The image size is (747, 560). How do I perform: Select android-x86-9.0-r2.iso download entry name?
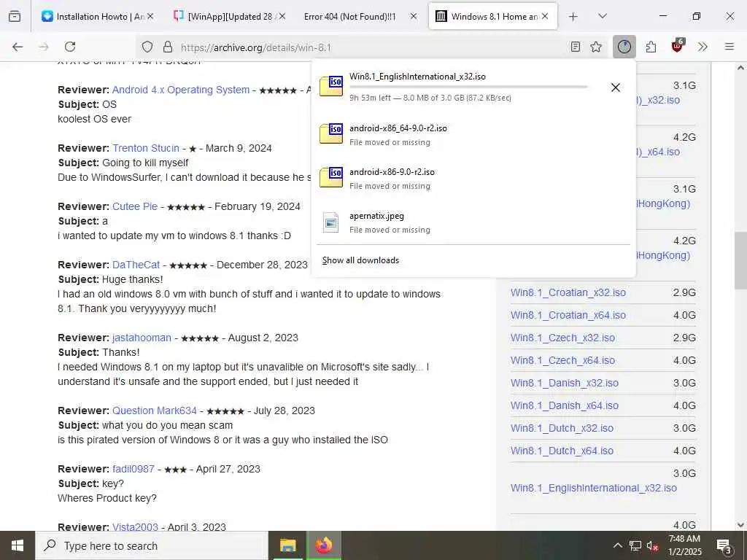pos(392,172)
